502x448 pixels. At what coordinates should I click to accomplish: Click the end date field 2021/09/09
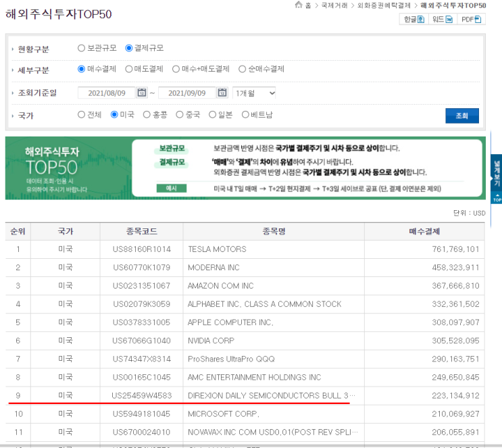coord(187,93)
